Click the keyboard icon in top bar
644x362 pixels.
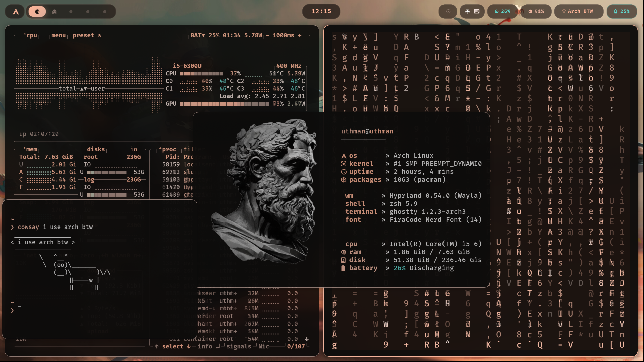tap(477, 11)
